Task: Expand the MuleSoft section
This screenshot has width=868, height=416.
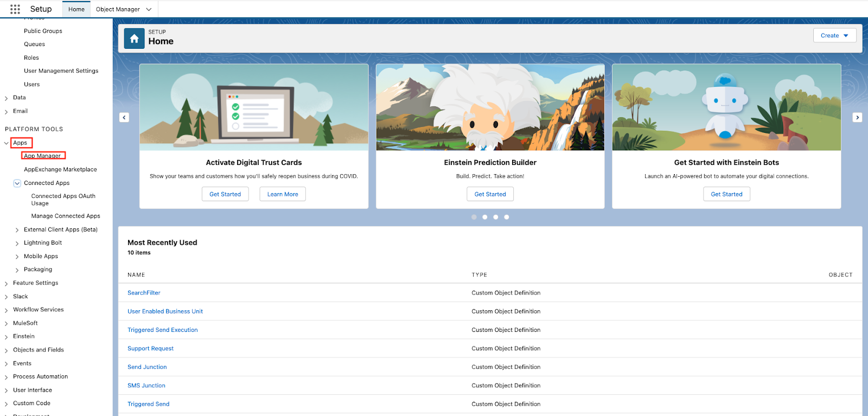Action: [7, 323]
